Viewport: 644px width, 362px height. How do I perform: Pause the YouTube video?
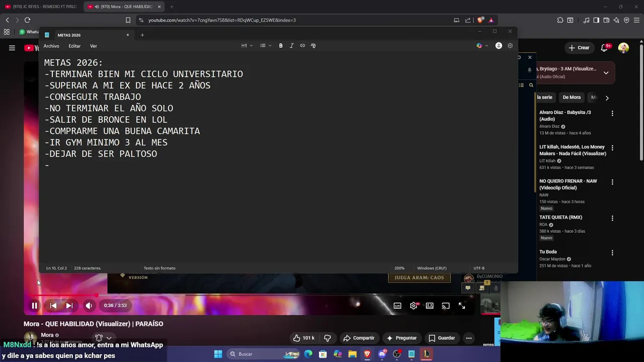pyautogui.click(x=34, y=305)
